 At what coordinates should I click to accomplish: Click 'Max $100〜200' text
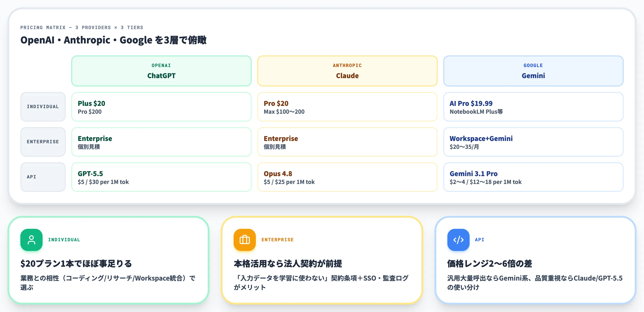coord(284,112)
